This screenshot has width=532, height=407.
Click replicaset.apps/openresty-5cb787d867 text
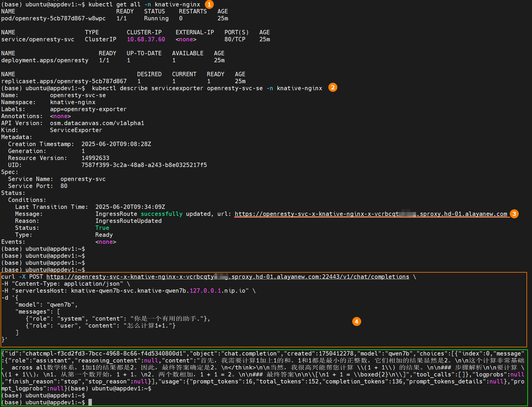coord(64,81)
